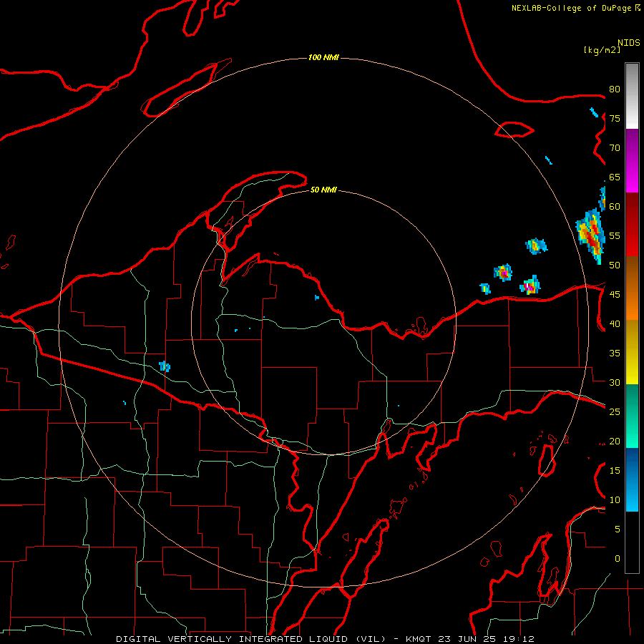The image size is (644, 644).
Task: Pick the magenta-purple band of the color bar
Action: (x=632, y=161)
